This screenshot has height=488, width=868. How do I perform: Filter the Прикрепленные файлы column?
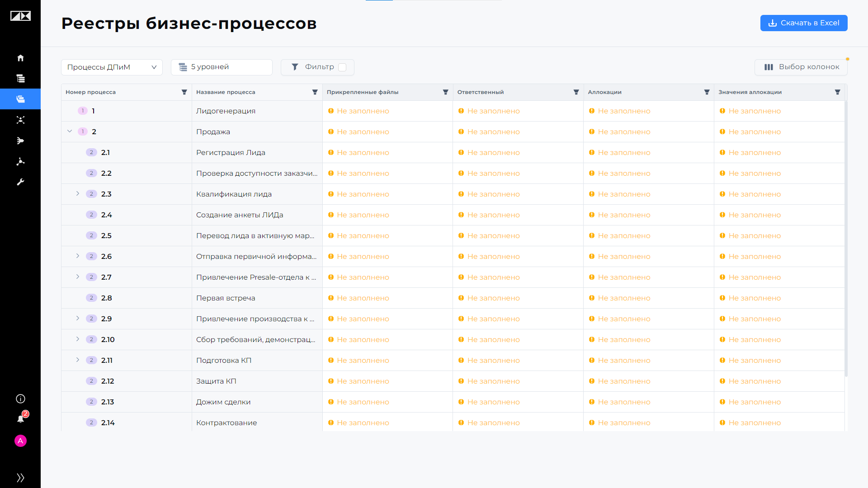tap(446, 92)
